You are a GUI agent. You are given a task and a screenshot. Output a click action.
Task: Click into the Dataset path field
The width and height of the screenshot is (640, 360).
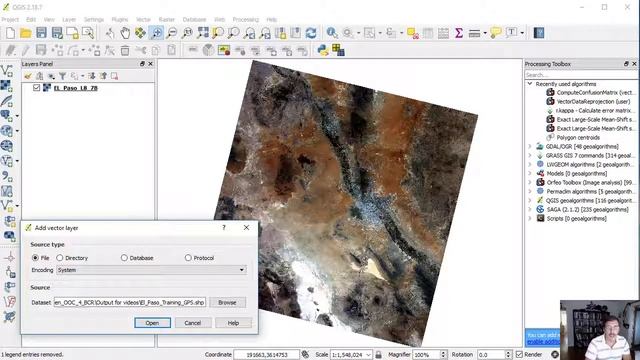130,302
